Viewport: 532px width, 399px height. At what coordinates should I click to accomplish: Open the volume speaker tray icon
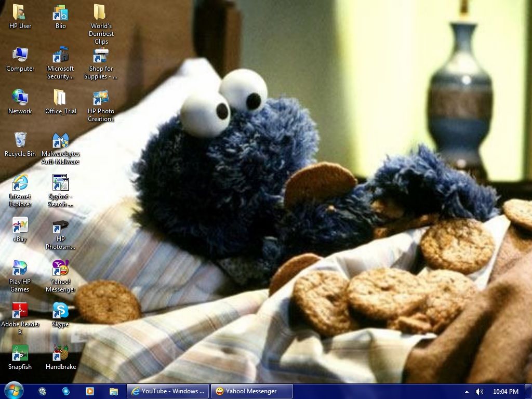pos(479,392)
